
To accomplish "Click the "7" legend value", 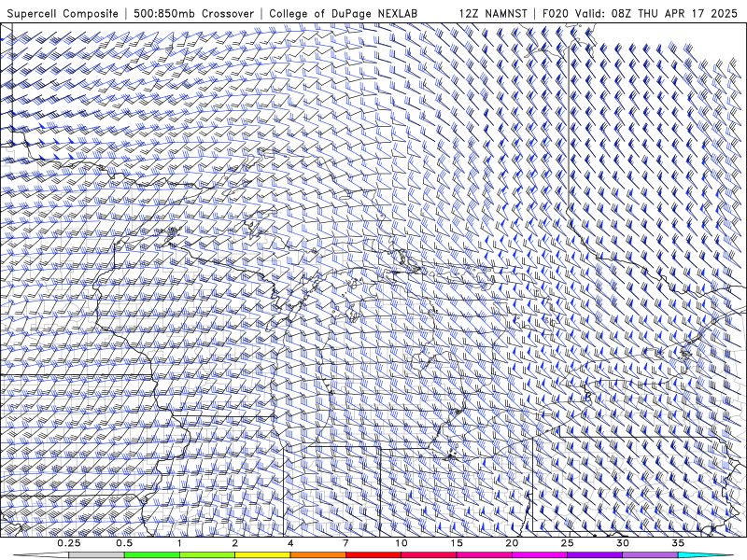I will click(345, 543).
